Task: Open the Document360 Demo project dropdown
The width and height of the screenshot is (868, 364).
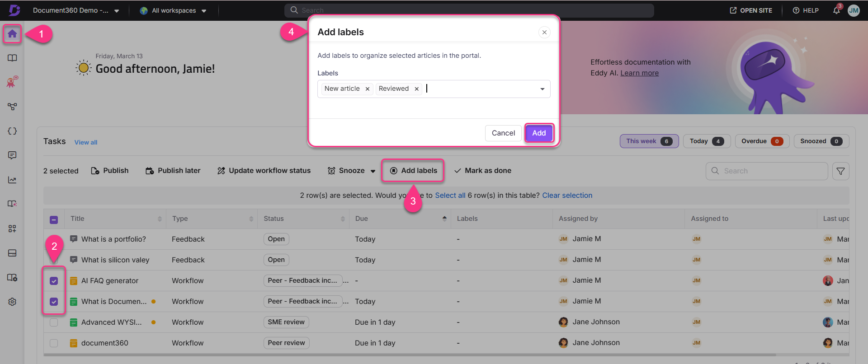Action: (76, 10)
